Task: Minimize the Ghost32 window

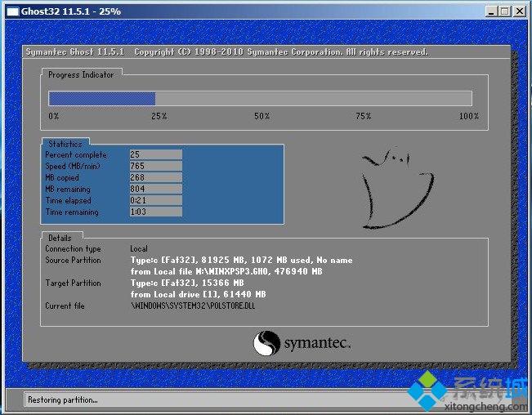Action: click(491, 11)
